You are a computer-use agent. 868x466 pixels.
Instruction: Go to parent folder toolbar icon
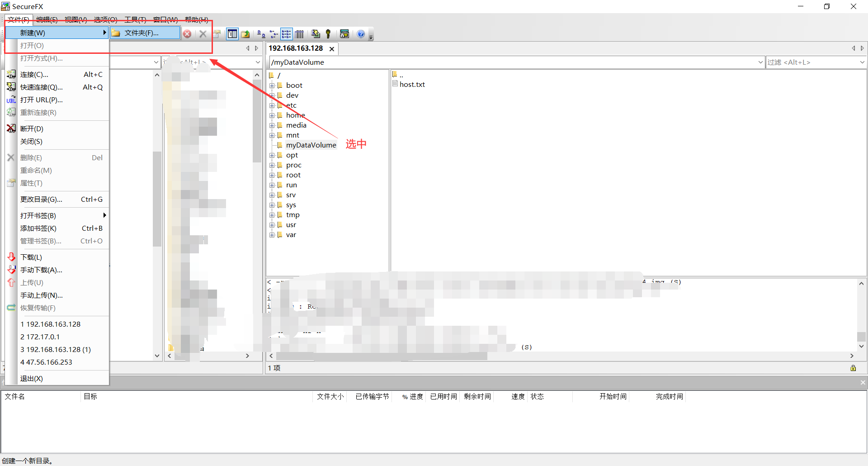tap(245, 34)
